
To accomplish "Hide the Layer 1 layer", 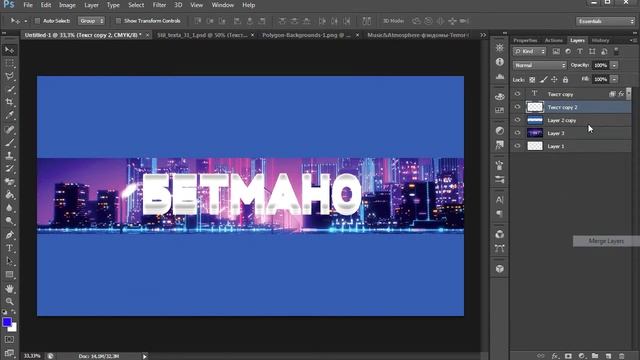I will [x=518, y=146].
